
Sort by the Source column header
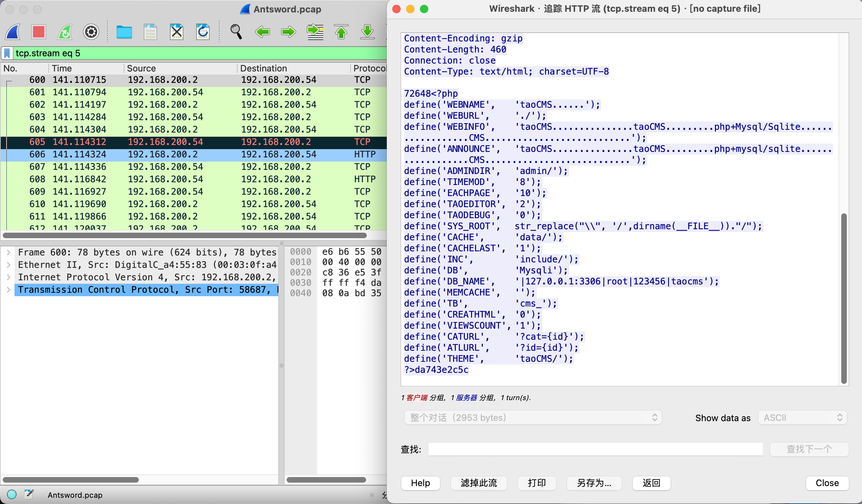(x=180, y=68)
